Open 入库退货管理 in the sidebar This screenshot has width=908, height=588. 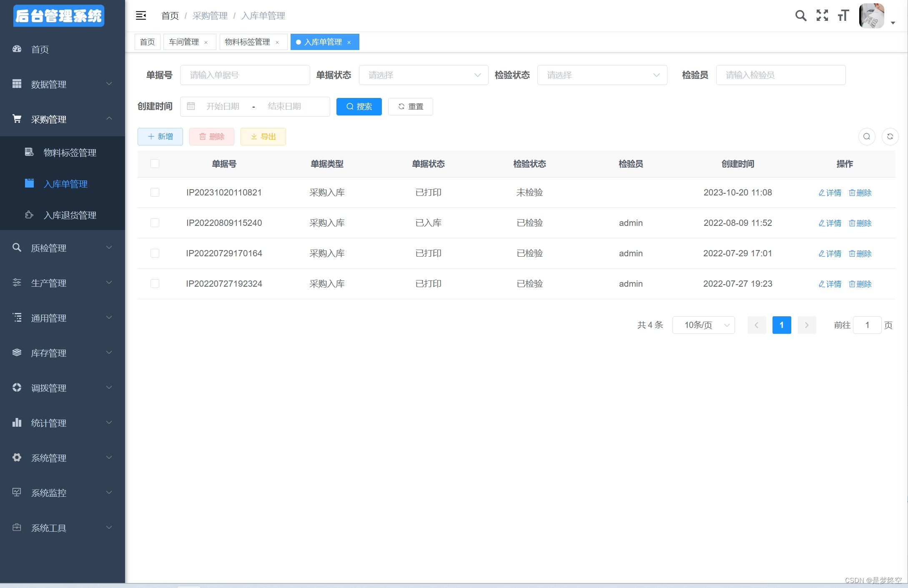click(x=63, y=215)
